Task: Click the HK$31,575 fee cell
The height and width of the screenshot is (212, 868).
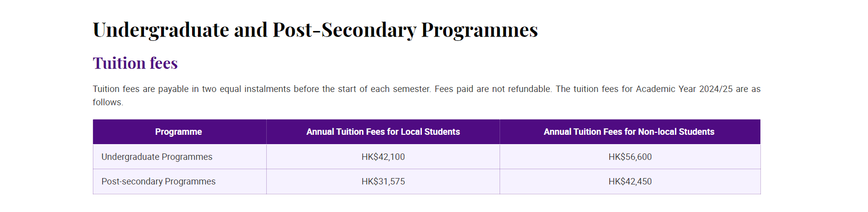Action: click(383, 182)
